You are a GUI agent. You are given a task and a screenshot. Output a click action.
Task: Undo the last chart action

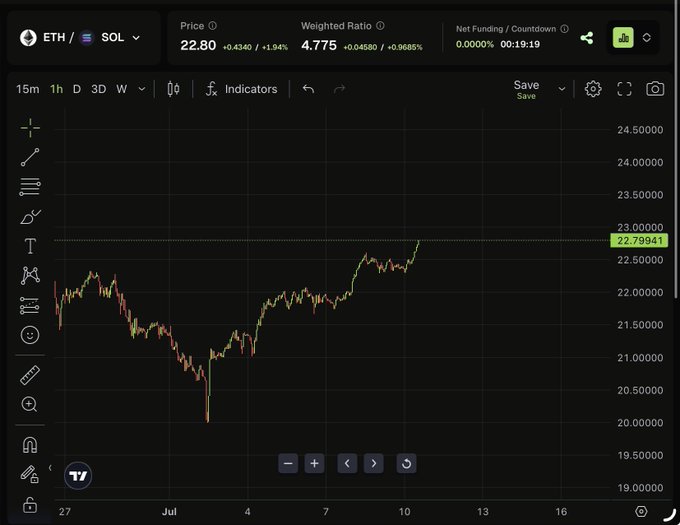click(x=308, y=89)
